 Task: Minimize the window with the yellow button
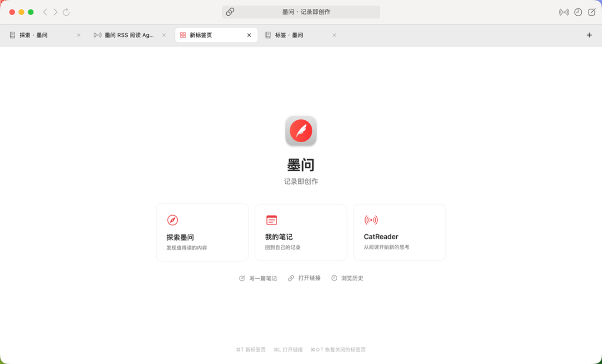pyautogui.click(x=22, y=12)
